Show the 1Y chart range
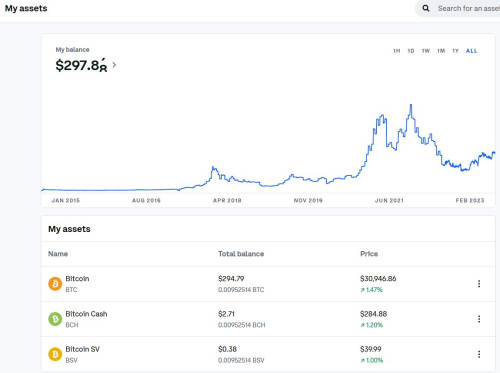Screen dimensions: 500x373 455,51
